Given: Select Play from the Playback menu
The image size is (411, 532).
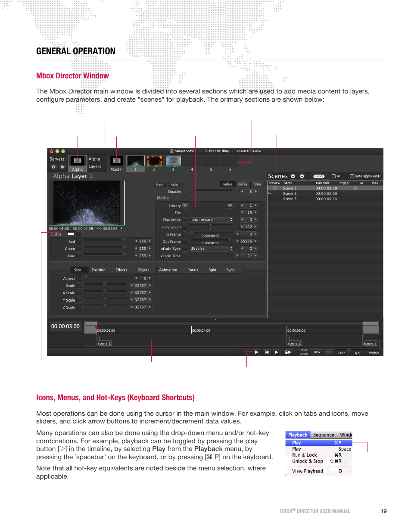Looking at the screenshot, I should pyautogui.click(x=297, y=442).
